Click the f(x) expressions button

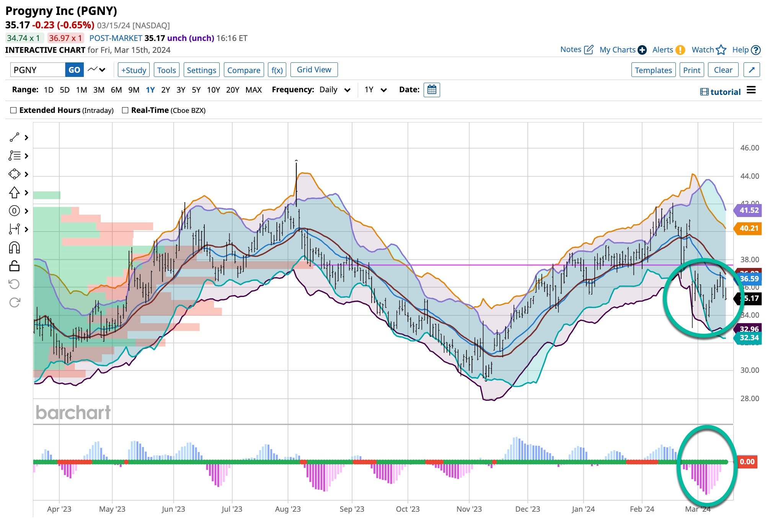pos(277,70)
